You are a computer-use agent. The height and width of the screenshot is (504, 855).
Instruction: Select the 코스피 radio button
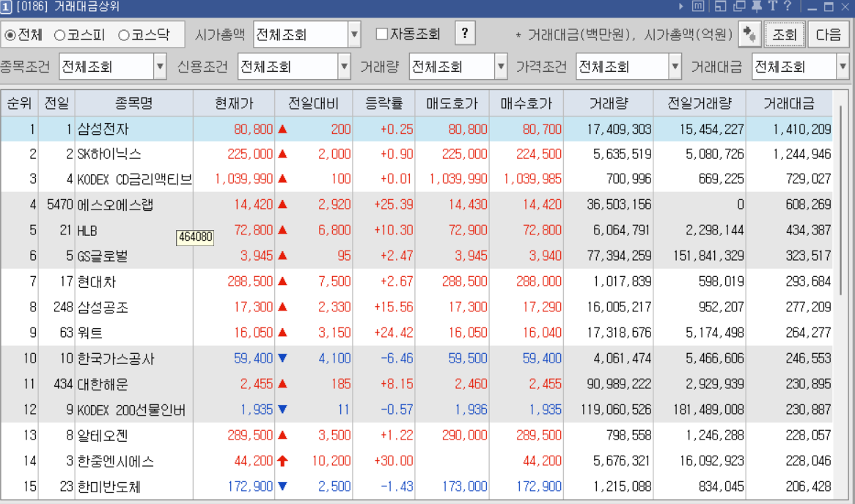[x=60, y=35]
